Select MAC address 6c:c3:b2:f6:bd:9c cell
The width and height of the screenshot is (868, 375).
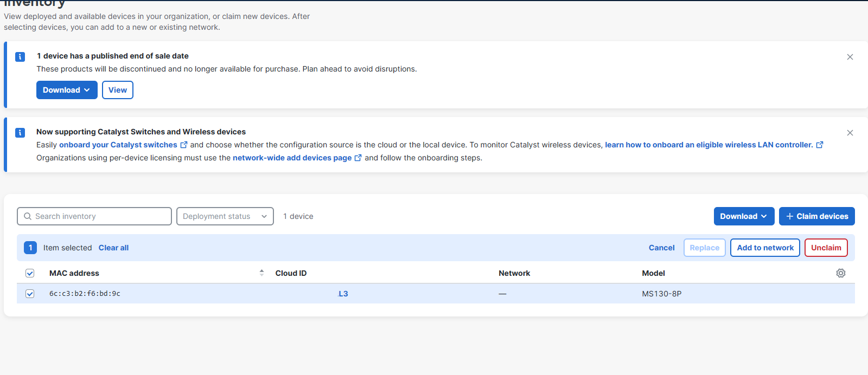point(85,294)
